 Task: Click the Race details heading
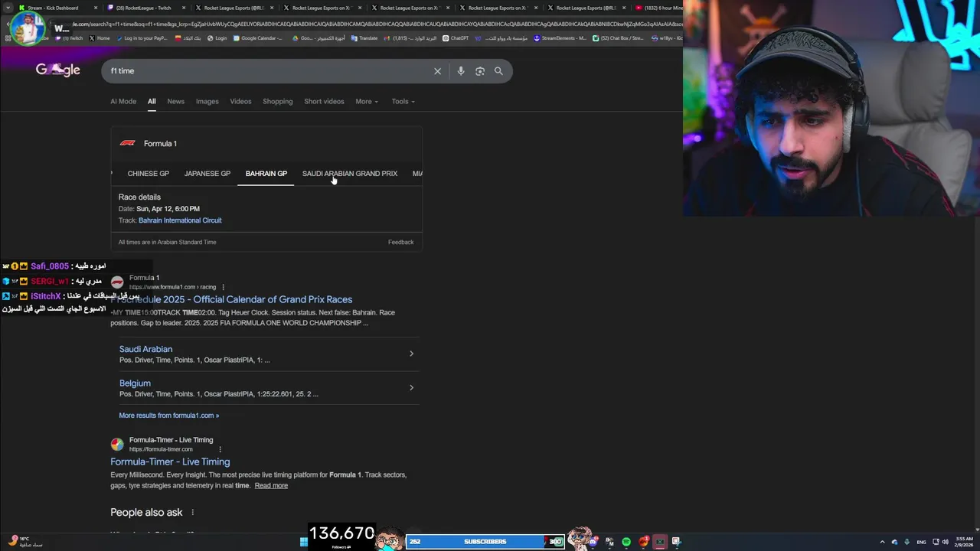click(139, 197)
